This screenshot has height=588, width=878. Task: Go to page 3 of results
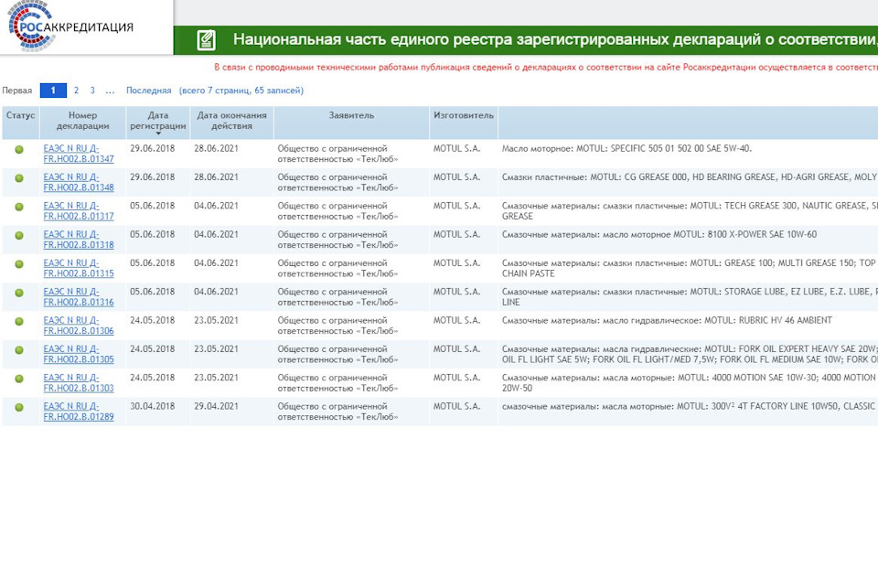(92, 91)
